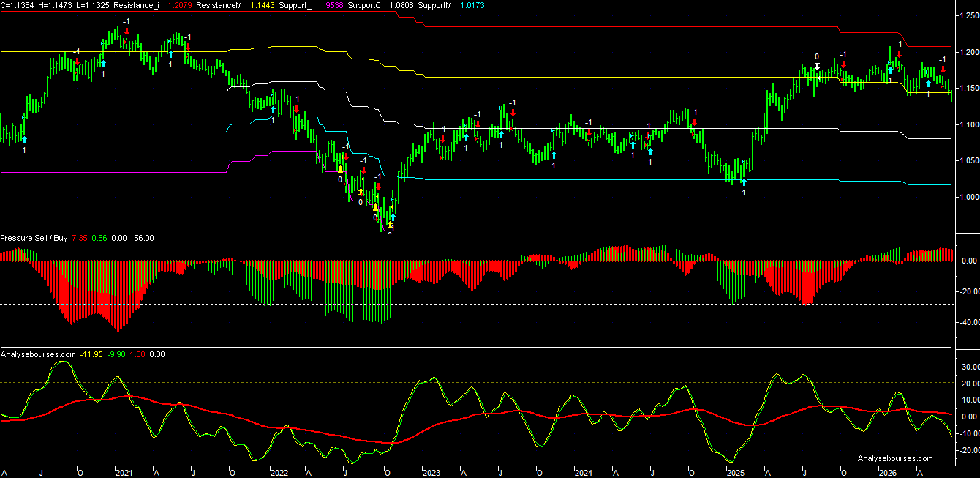
Task: Click the cyan SupportM value 1.0173
Action: pos(472,5)
